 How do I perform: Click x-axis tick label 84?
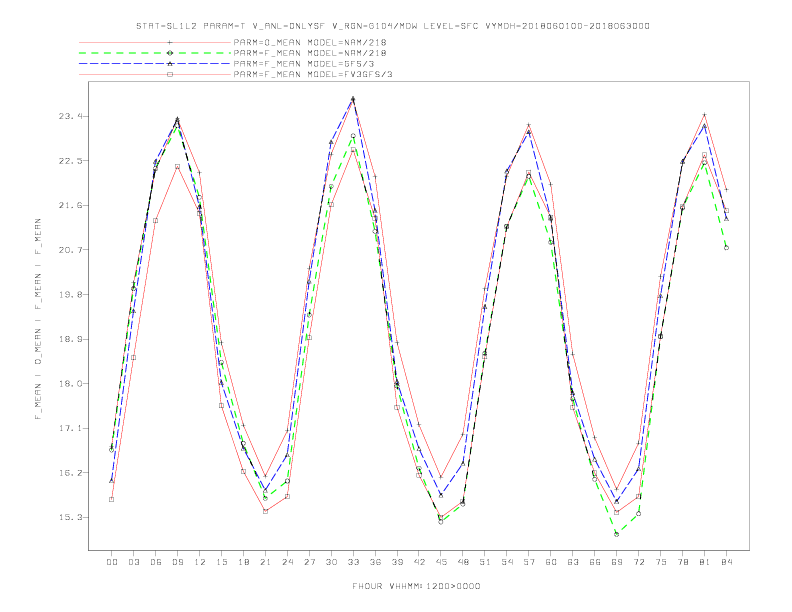[726, 562]
